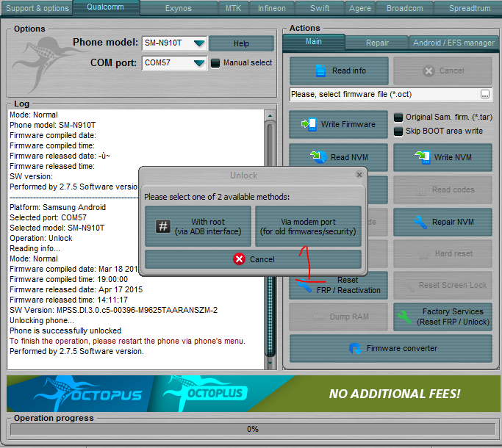Click the Read NVM button
The height and width of the screenshot is (448, 502).
pos(338,156)
